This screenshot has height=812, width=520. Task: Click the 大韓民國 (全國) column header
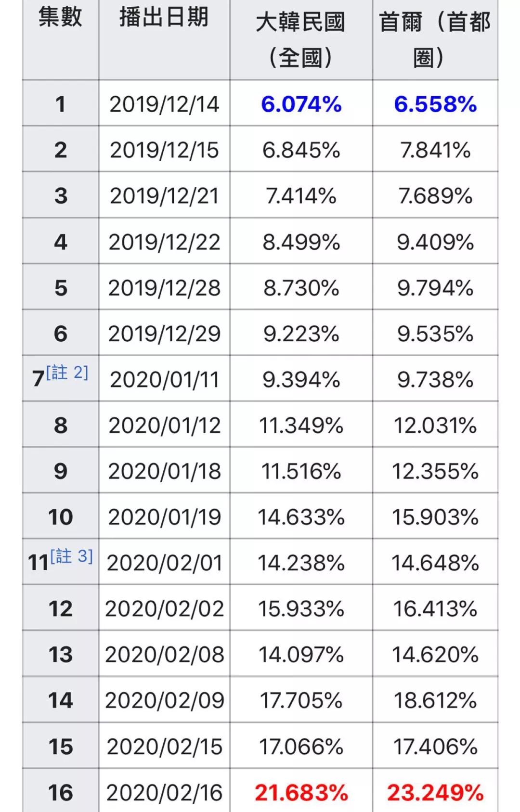(300, 39)
